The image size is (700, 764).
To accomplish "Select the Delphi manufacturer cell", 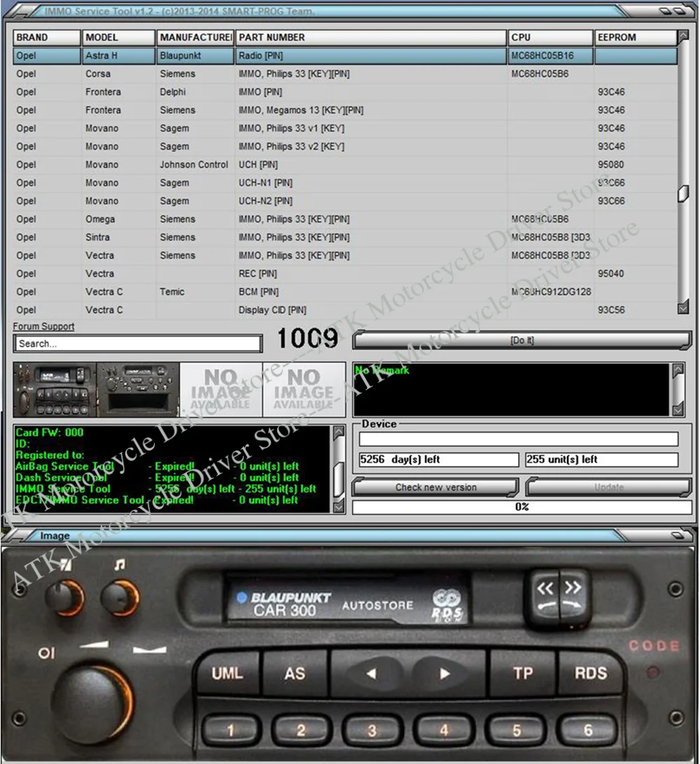I will pos(173,92).
